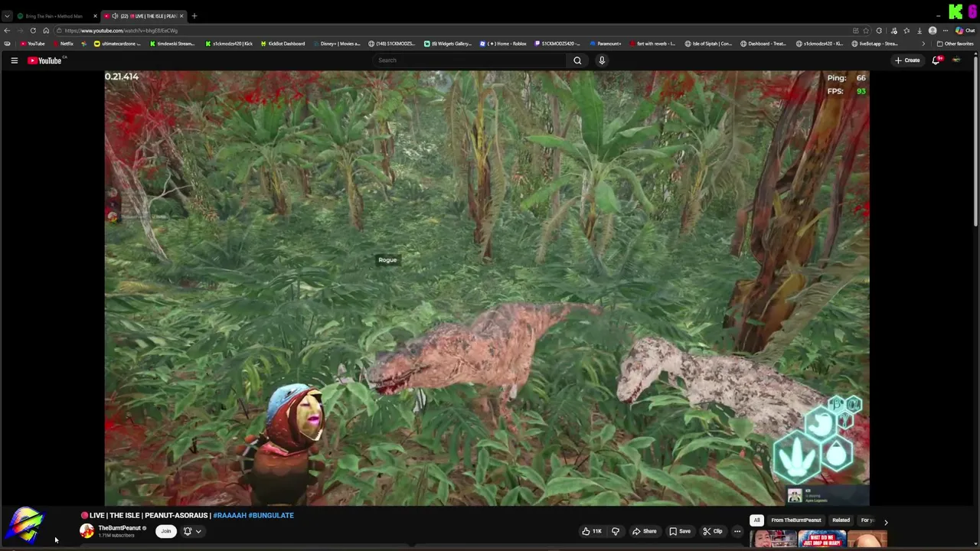The image size is (980, 551).
Task: Open Home - Roblox bookmark
Action: point(503,44)
